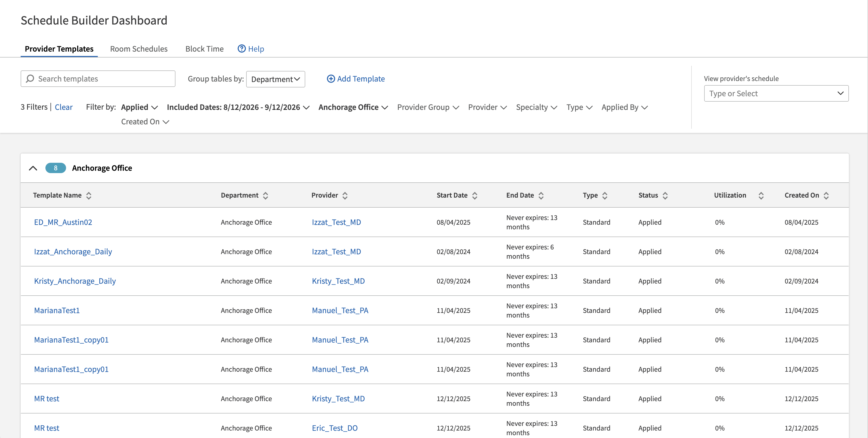This screenshot has width=868, height=438.
Task: Open the Group tables by Department dropdown
Action: [x=276, y=79]
